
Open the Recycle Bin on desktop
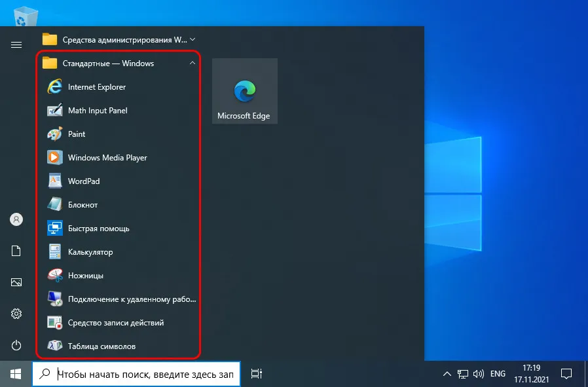26,17
